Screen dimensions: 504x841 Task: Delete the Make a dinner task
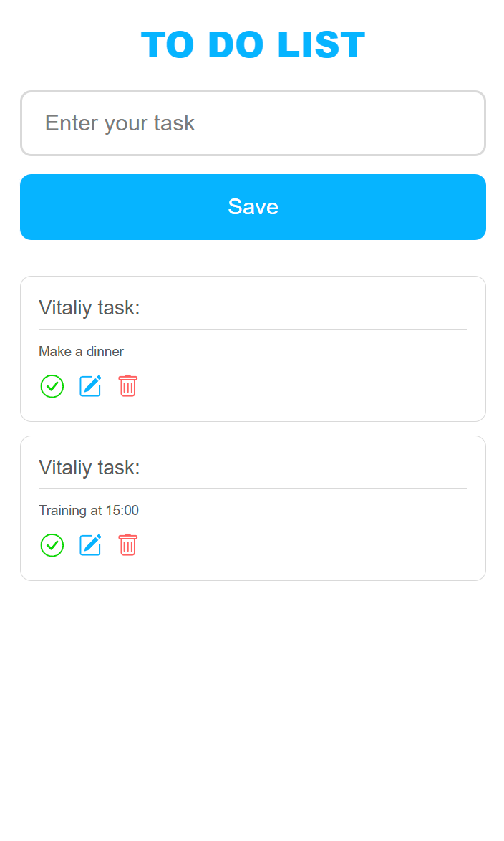tap(127, 386)
